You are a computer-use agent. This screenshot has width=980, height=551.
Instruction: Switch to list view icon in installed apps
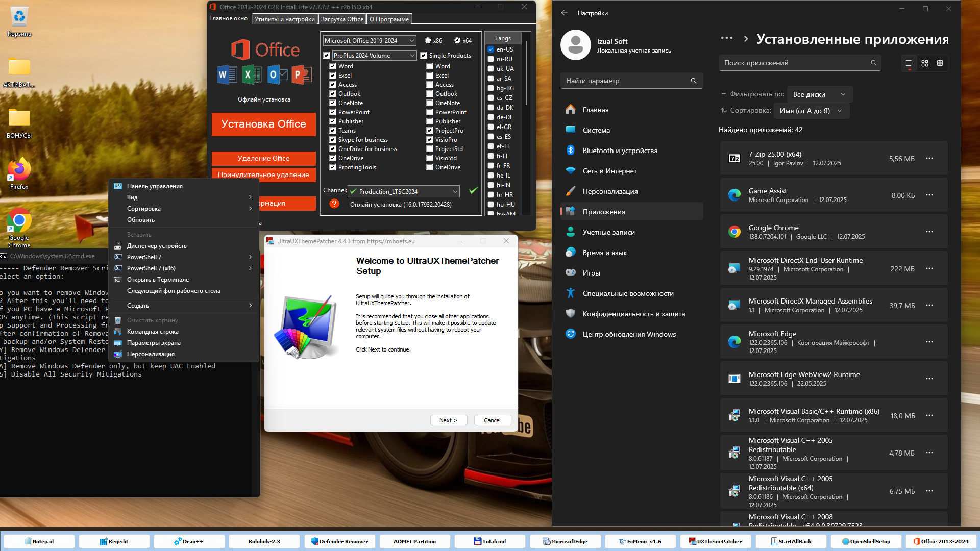click(909, 63)
